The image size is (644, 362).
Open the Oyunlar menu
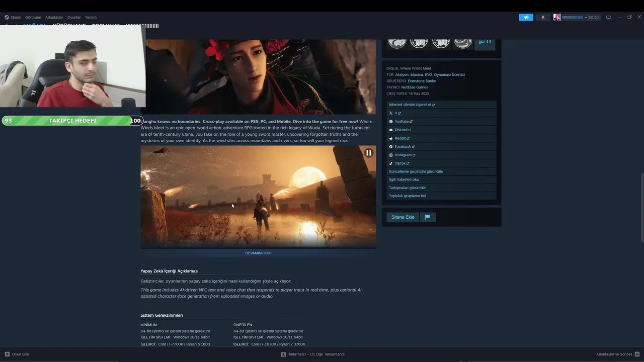click(x=74, y=17)
